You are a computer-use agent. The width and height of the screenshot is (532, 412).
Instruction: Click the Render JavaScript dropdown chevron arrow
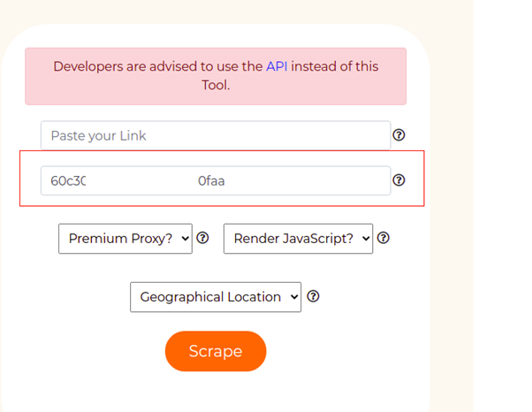(x=366, y=239)
